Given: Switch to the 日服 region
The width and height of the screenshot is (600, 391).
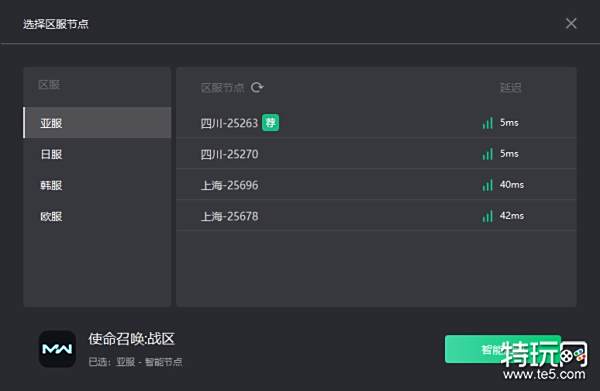Looking at the screenshot, I should click(97, 154).
